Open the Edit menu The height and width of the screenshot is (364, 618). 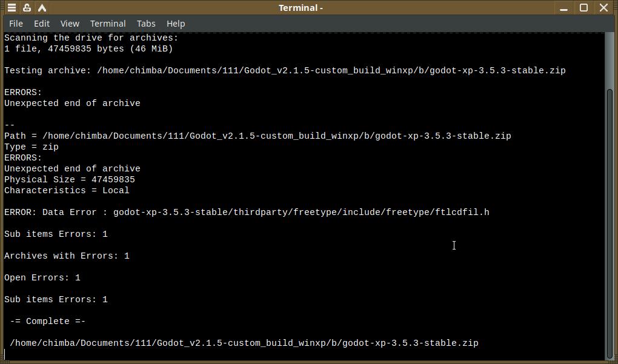click(42, 24)
